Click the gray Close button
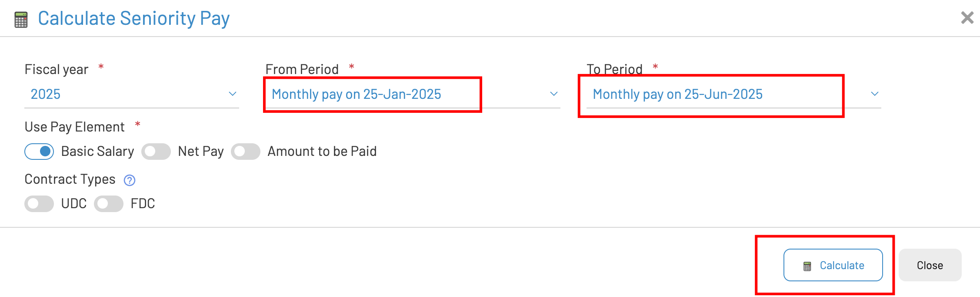 (x=930, y=265)
